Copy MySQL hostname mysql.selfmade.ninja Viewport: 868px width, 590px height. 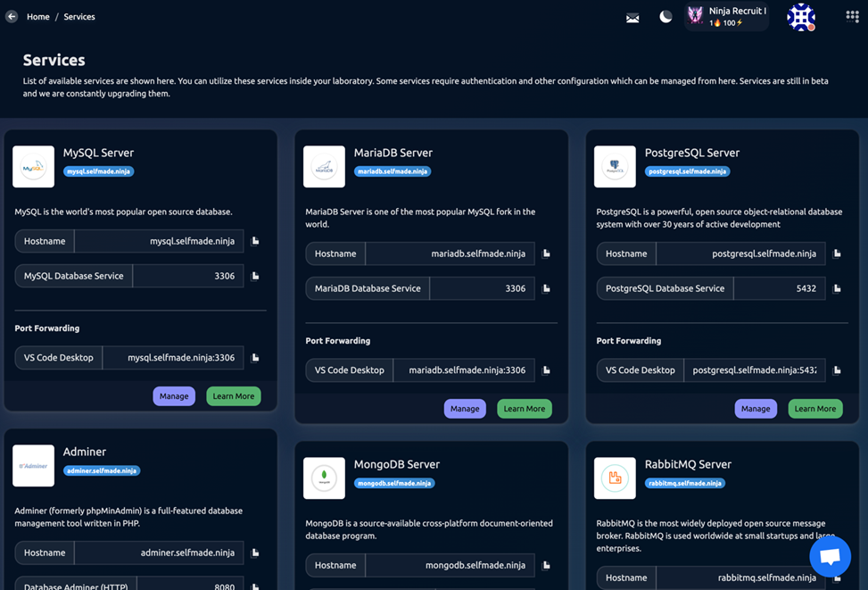click(x=255, y=241)
